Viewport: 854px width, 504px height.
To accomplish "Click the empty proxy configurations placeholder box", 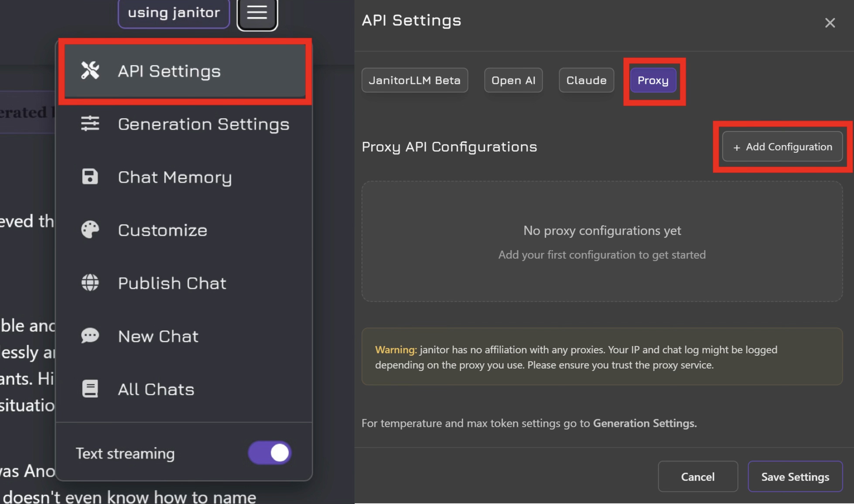I will point(602,241).
